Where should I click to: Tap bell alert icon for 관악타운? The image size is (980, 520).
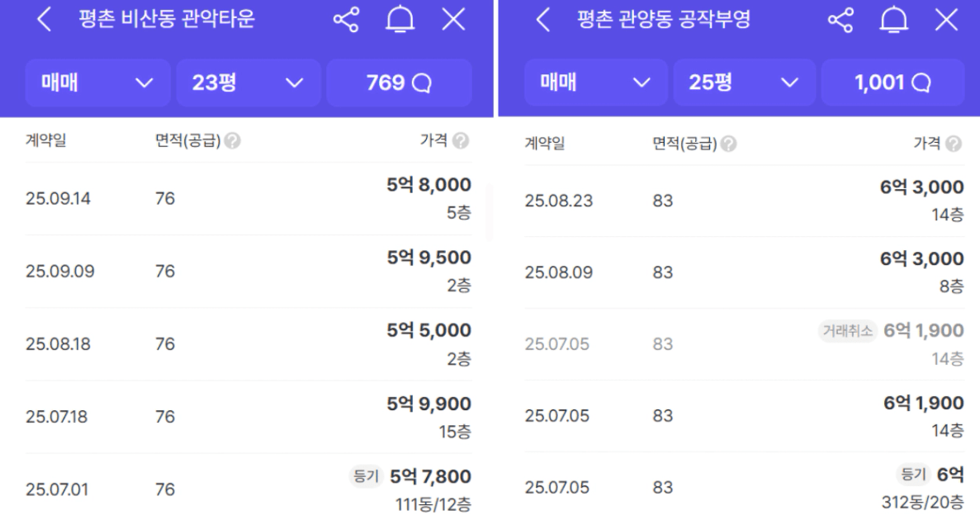400,21
